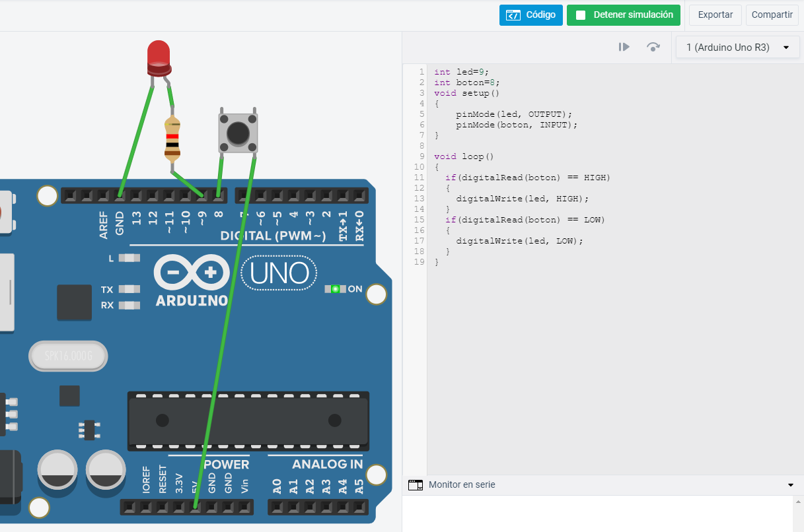Viewport: 804px width, 532px height.
Task: Click the Vin power pin socket
Action: click(x=245, y=507)
